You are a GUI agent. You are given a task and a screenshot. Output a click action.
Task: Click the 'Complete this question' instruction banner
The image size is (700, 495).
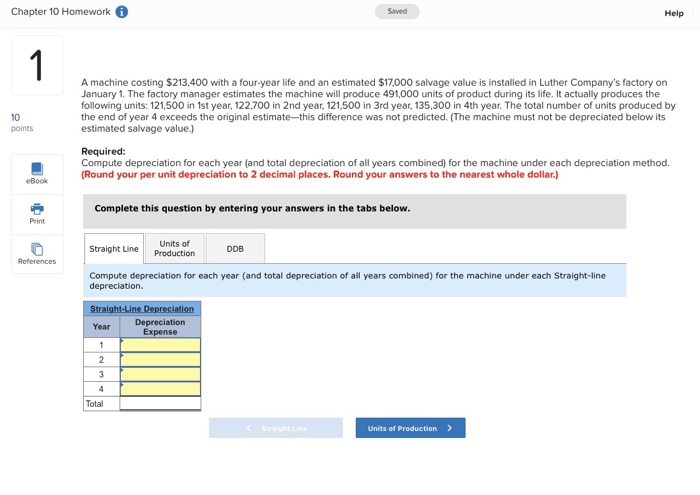[x=354, y=211]
